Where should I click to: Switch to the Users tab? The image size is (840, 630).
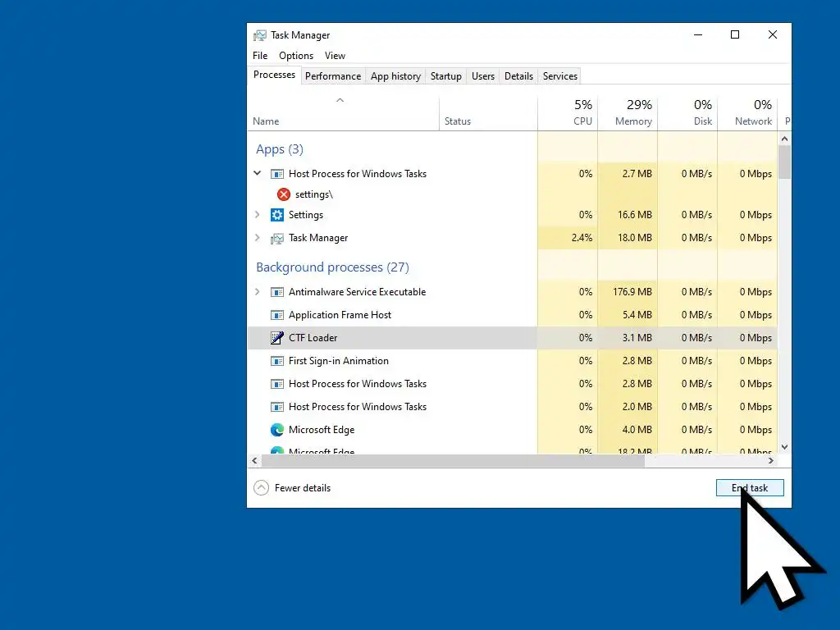(x=482, y=76)
